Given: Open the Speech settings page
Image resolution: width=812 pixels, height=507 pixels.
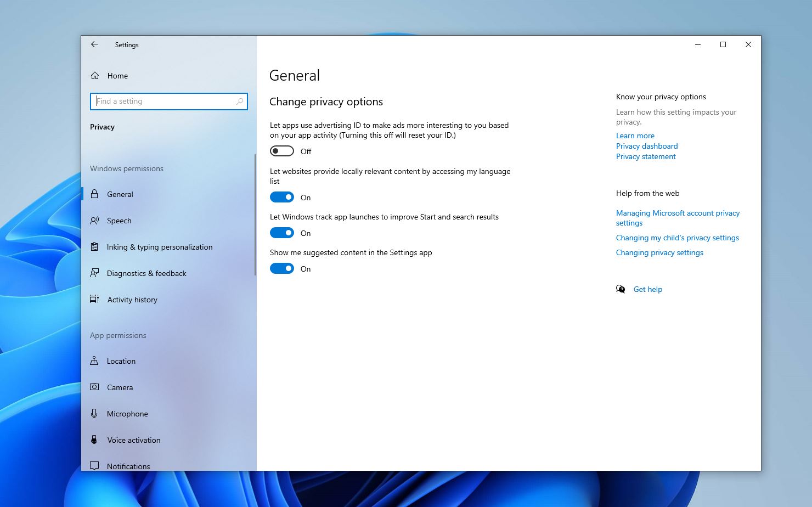Looking at the screenshot, I should (x=168, y=221).
